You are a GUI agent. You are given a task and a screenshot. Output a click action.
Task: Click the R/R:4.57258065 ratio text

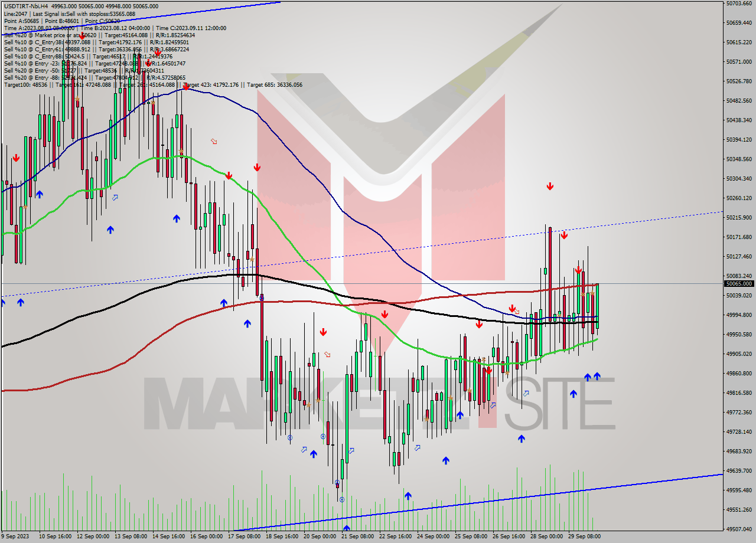(x=166, y=77)
